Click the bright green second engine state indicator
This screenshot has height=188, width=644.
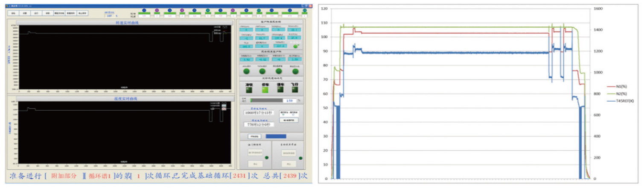coord(264,90)
